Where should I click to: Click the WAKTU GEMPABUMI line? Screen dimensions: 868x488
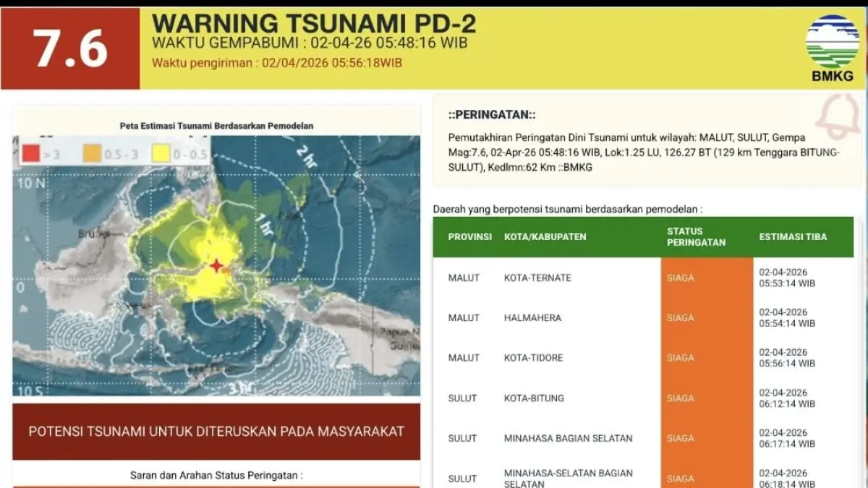(310, 43)
